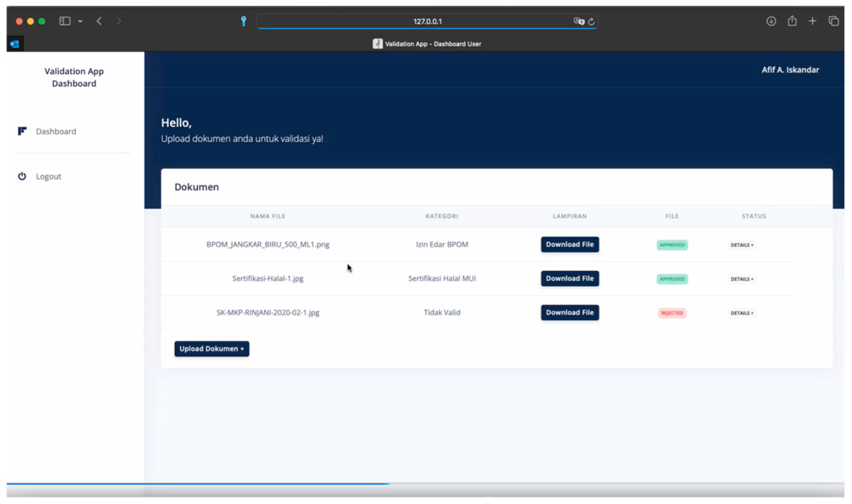The height and width of the screenshot is (504, 852).
Task: Click the pinned Outlook tab
Action: coord(15,44)
